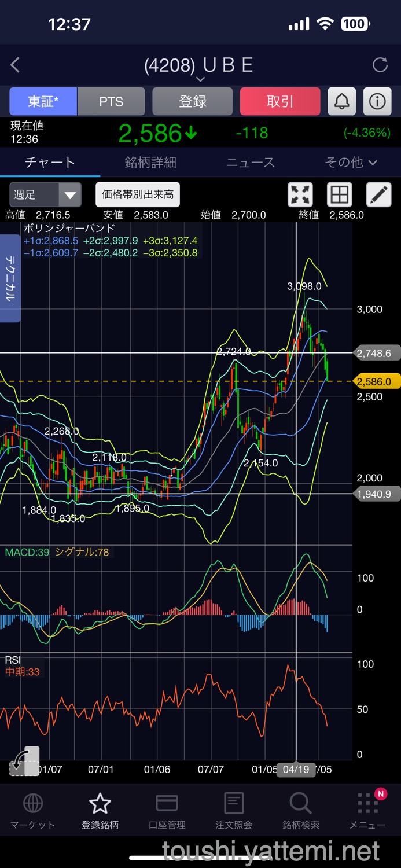Open the 週足 timeframe dropdown
Image resolution: width=401 pixels, height=868 pixels.
tap(45, 194)
